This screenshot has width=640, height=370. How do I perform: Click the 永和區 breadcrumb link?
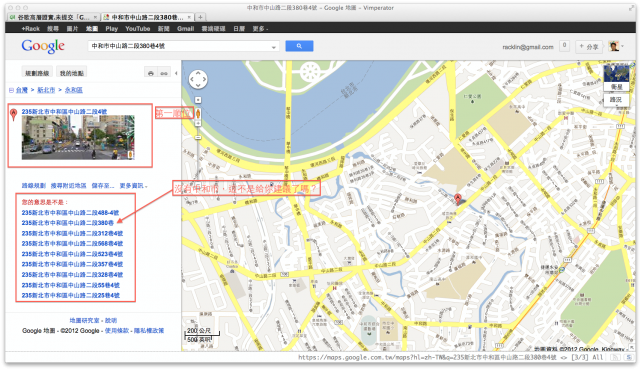[73, 90]
